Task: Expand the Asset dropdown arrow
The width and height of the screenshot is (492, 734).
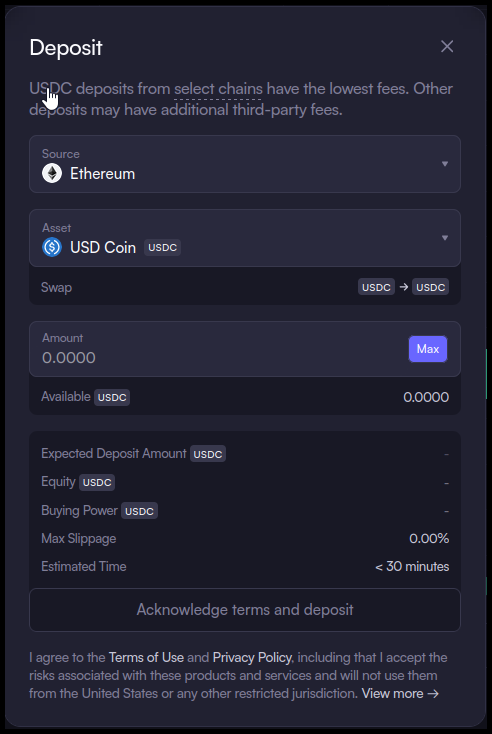Action: click(x=445, y=238)
